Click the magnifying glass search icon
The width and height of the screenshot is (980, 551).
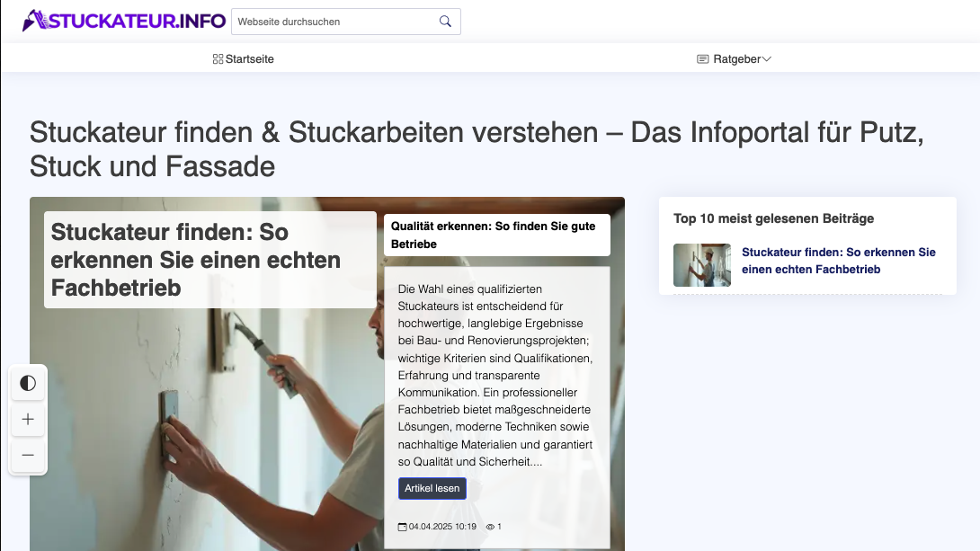click(445, 21)
